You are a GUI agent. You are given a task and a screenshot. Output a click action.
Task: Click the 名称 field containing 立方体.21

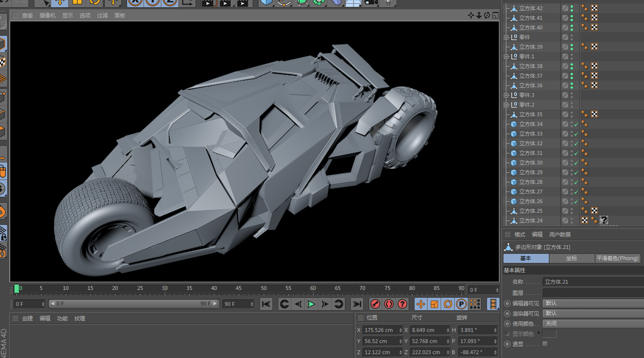[x=593, y=282]
